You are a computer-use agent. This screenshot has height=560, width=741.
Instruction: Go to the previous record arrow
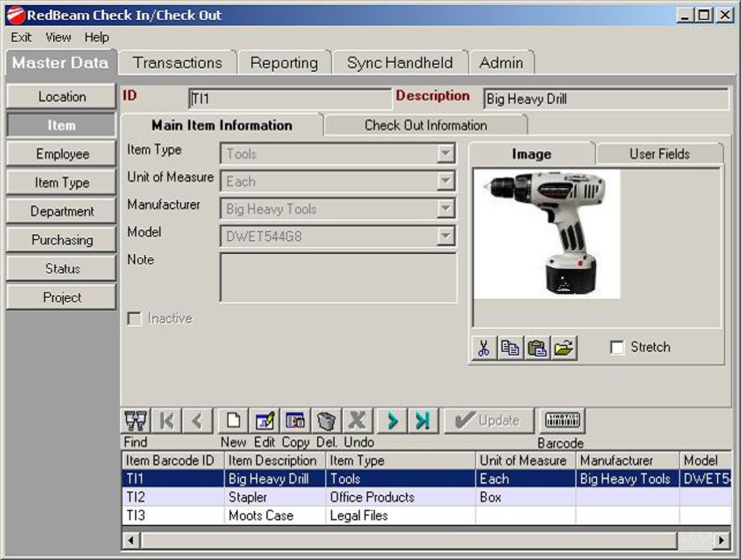197,421
